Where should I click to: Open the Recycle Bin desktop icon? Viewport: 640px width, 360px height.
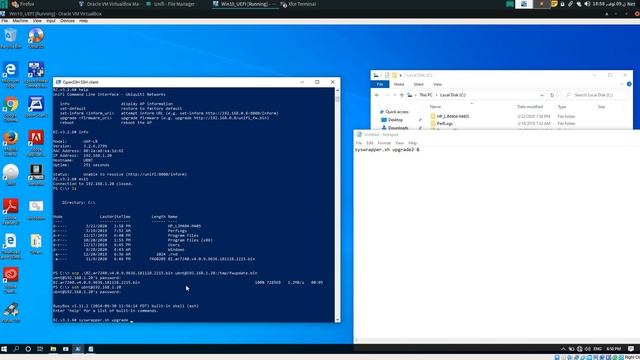tap(11, 38)
